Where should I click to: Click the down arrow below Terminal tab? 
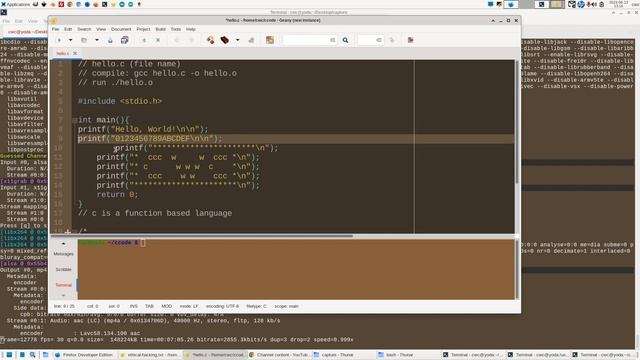pos(63,295)
